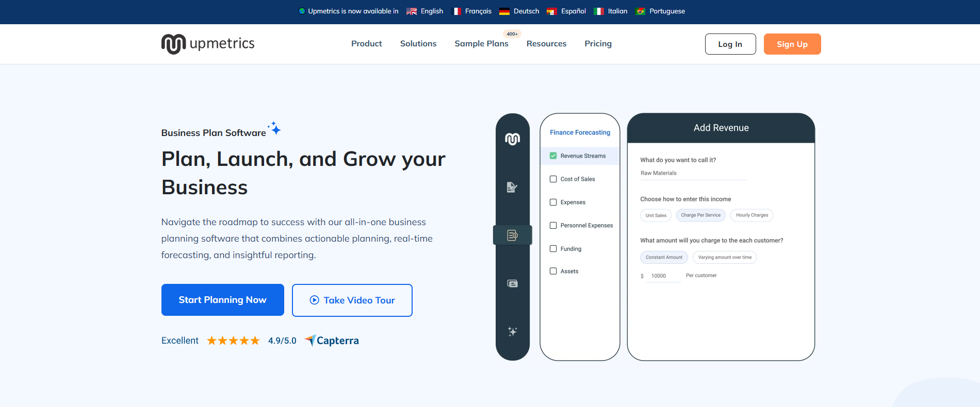
Task: Click the orange Sign Up button
Action: (792, 44)
